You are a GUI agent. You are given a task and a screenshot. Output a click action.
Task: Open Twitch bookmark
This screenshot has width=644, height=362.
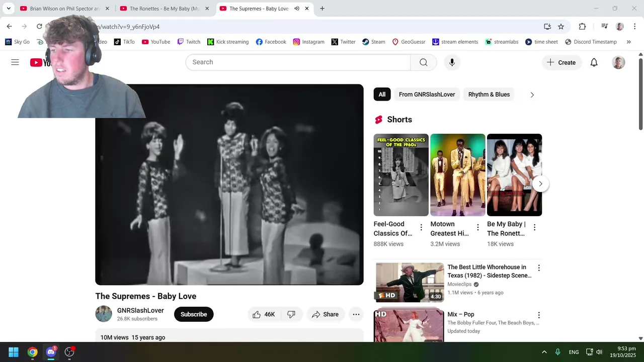tap(189, 42)
